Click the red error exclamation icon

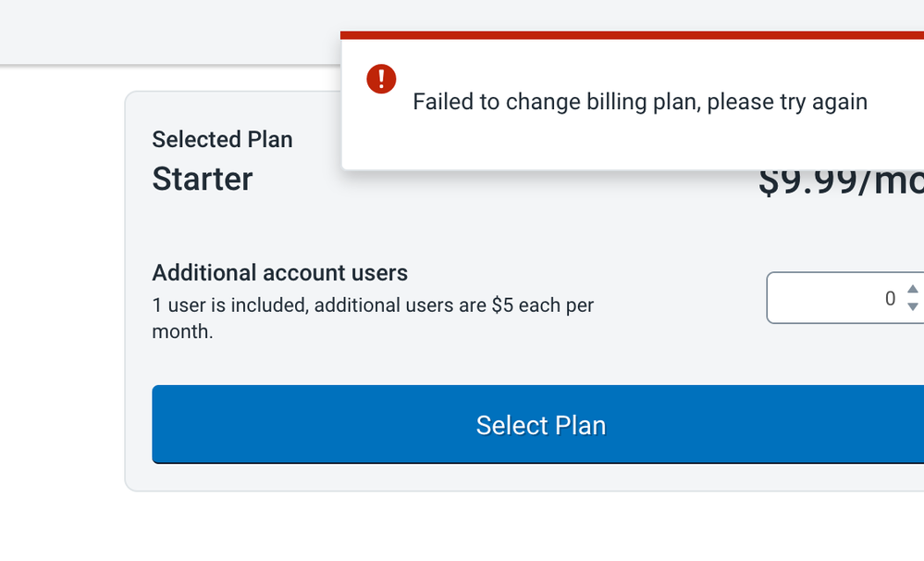click(x=381, y=80)
